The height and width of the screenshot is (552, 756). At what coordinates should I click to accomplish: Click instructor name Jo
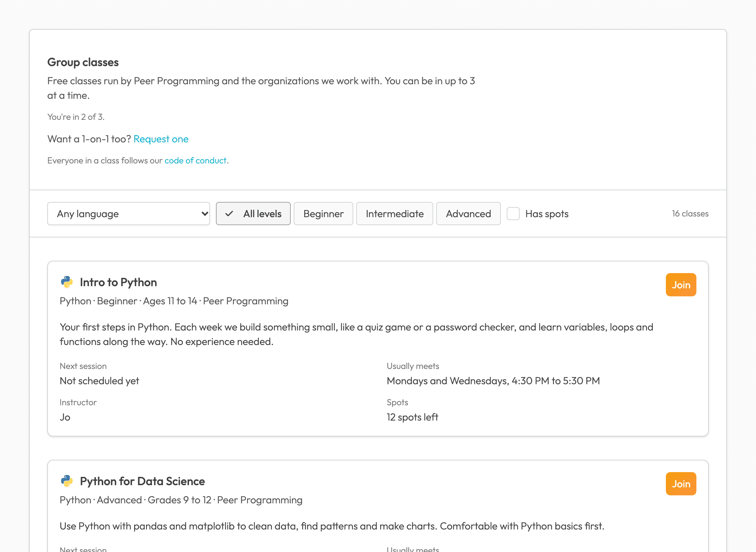click(x=65, y=417)
